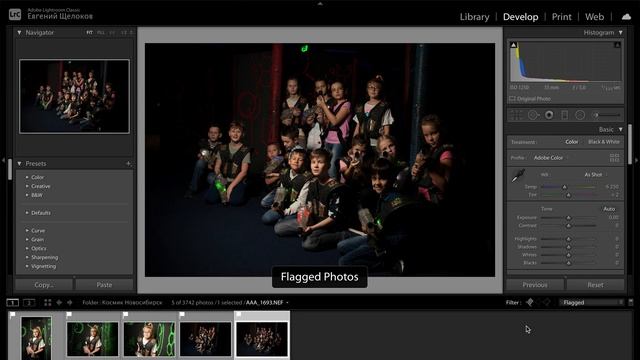Click the Reset button

[x=596, y=285]
